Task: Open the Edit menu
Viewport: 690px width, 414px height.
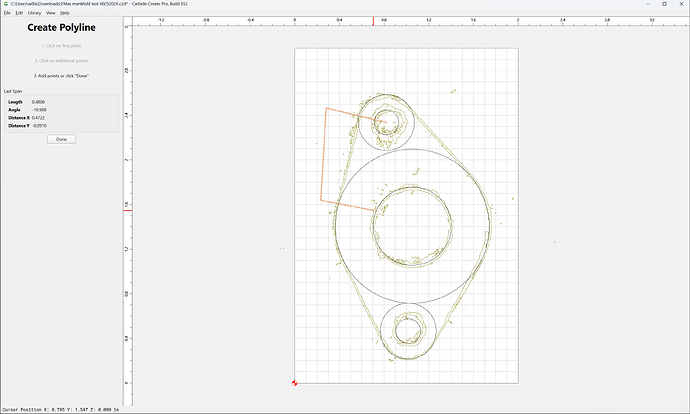Action: (x=19, y=13)
